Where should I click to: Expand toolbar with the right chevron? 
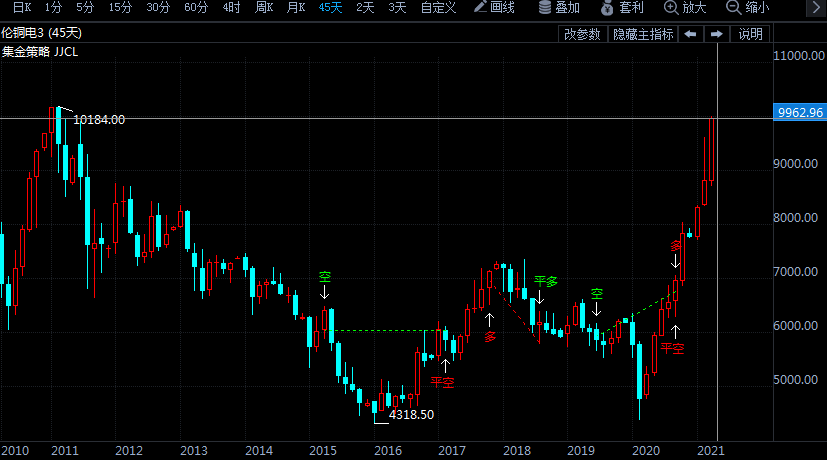pos(815,7)
